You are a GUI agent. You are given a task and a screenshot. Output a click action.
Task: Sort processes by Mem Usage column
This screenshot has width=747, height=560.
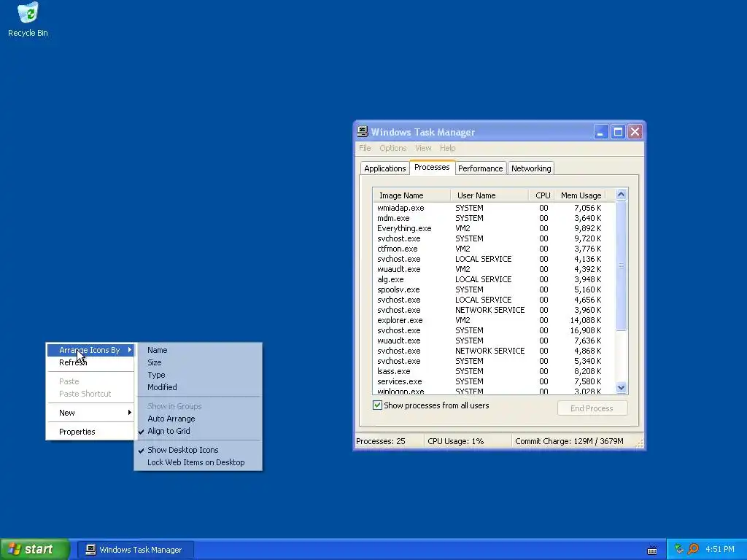click(580, 195)
